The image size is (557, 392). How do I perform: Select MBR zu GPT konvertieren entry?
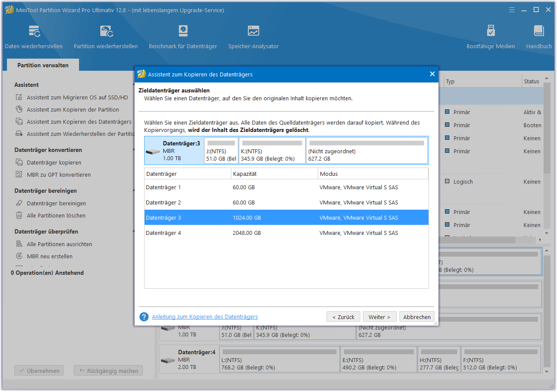pos(59,175)
